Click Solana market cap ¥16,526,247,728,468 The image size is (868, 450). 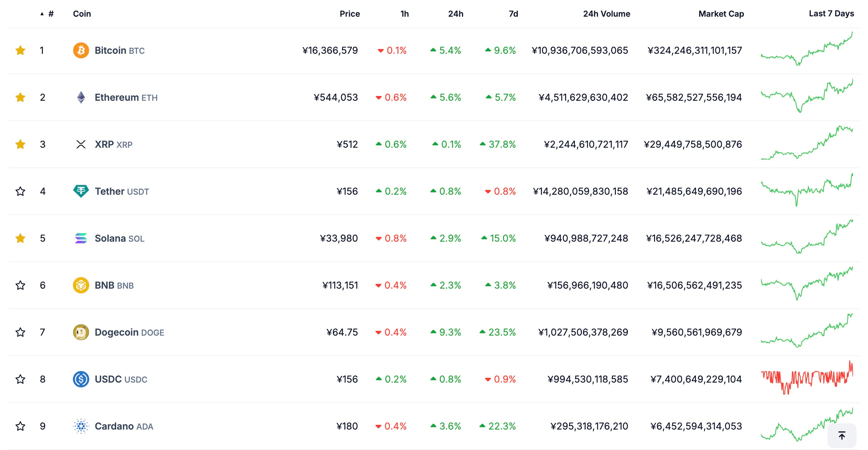694,238
